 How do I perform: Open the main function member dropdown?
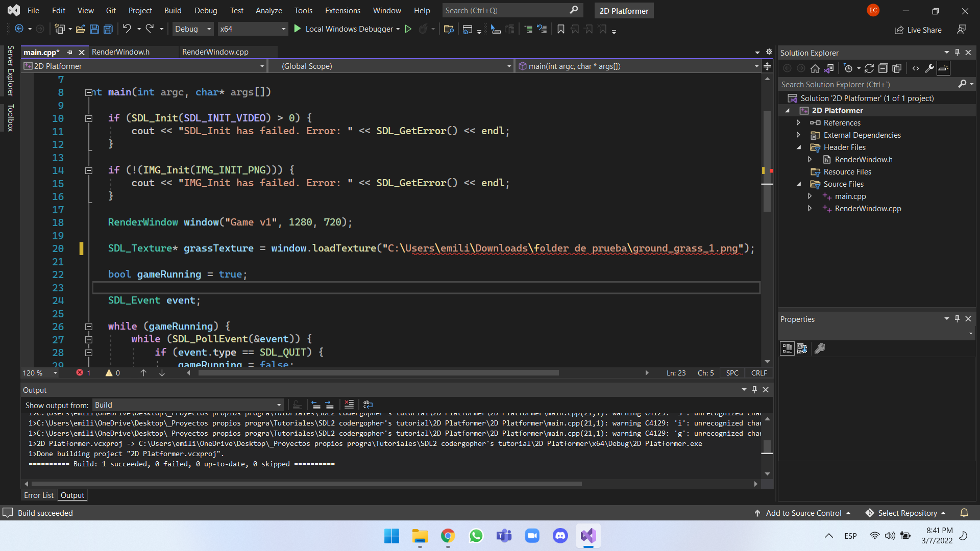click(638, 66)
